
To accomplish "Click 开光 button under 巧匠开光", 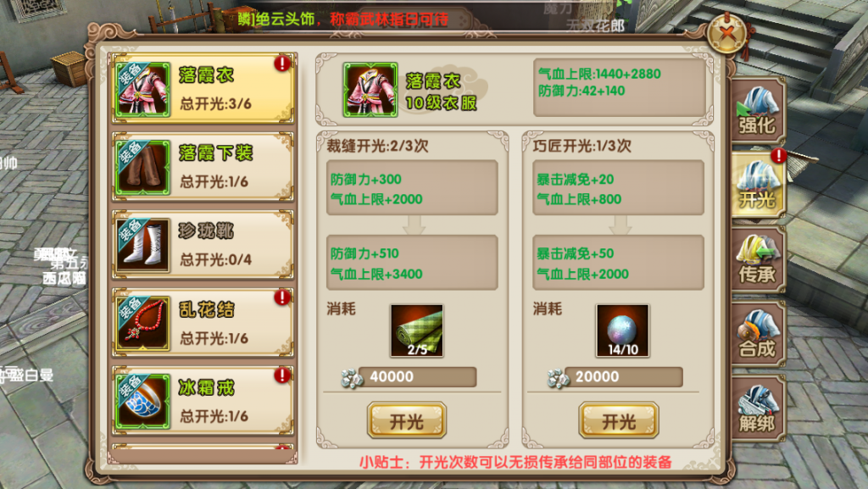I will tap(619, 421).
